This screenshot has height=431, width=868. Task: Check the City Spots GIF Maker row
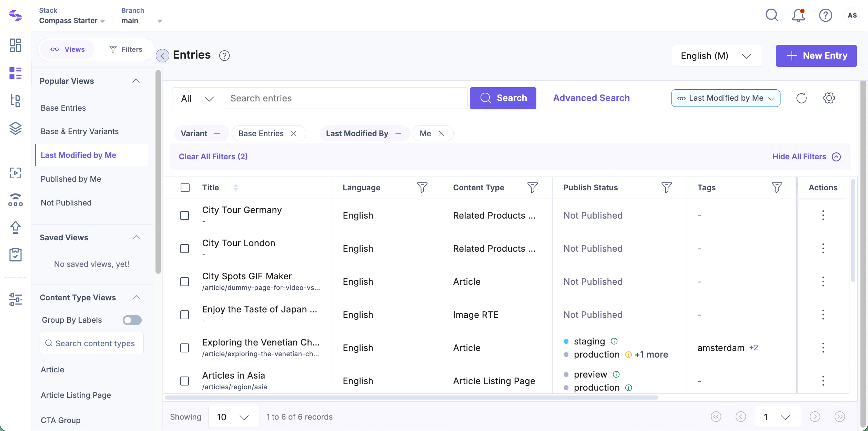(x=185, y=282)
